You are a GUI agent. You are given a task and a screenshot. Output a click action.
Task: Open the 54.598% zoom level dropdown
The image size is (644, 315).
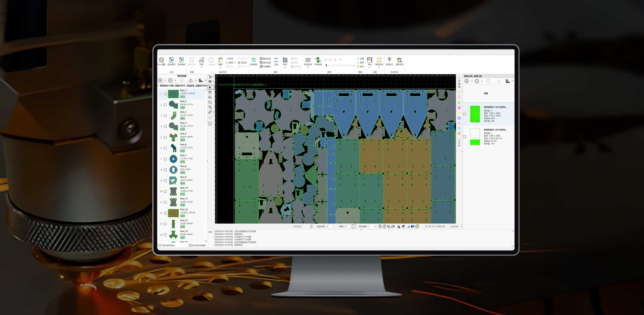click(461, 226)
